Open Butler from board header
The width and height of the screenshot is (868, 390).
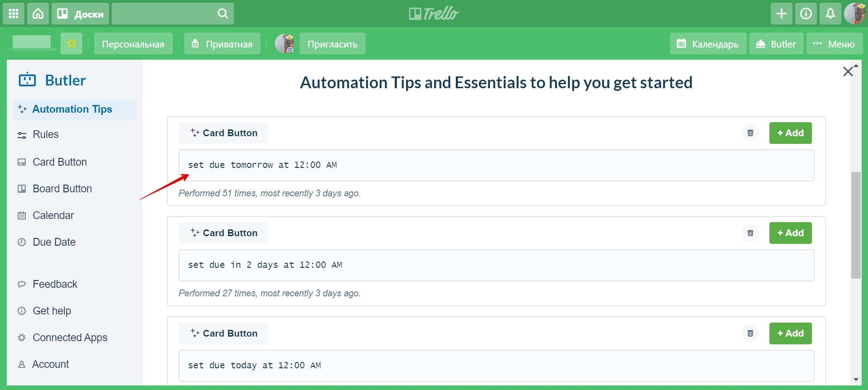tap(776, 43)
